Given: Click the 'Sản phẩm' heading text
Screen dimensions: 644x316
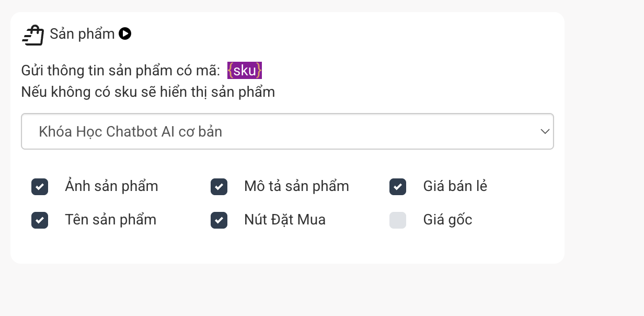Looking at the screenshot, I should (x=82, y=34).
